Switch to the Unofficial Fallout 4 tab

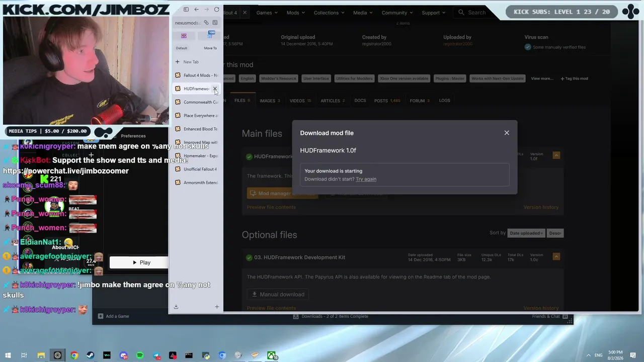[x=197, y=169]
